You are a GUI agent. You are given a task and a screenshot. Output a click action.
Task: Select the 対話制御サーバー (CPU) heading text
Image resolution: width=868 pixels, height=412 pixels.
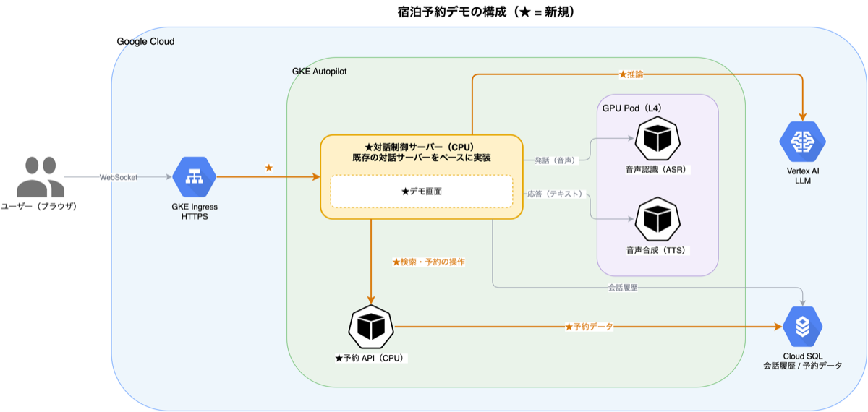point(422,147)
